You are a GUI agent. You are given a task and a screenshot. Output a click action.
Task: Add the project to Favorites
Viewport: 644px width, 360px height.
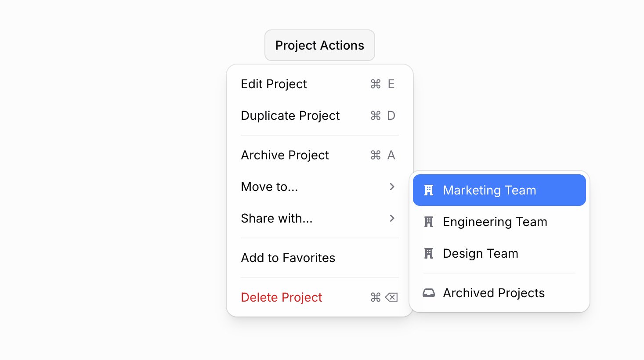click(288, 258)
